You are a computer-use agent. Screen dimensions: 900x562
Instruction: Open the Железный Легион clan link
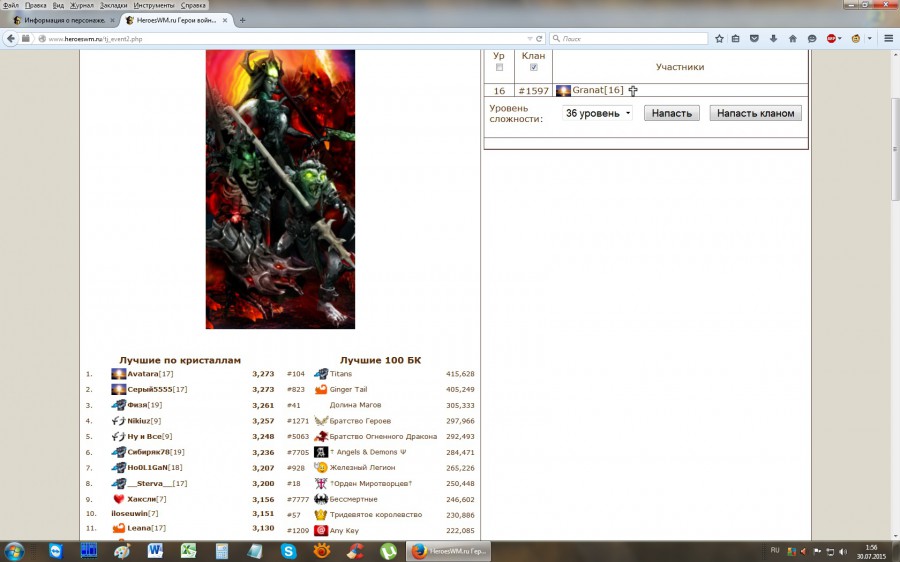(x=362, y=467)
